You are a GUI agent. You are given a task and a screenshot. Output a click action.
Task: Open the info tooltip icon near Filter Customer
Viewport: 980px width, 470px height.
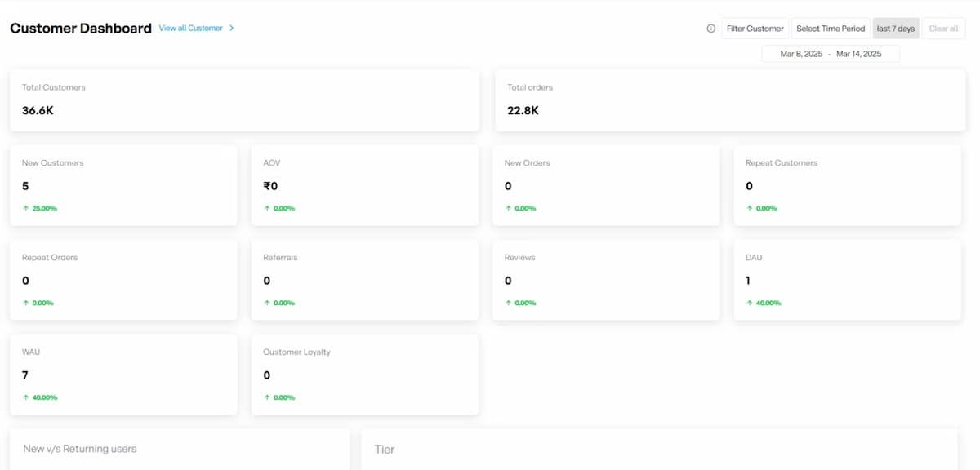pyautogui.click(x=710, y=28)
